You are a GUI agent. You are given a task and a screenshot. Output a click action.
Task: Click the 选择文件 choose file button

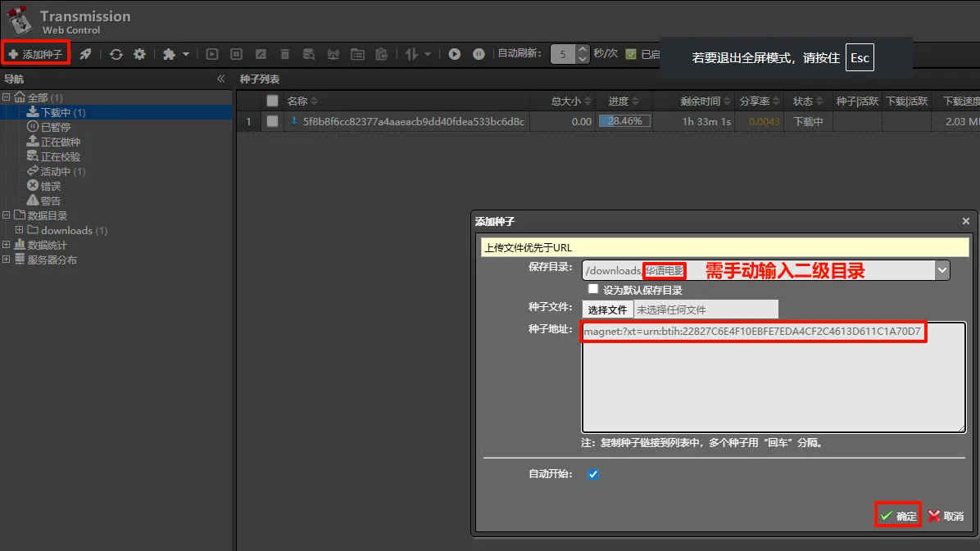coord(607,309)
